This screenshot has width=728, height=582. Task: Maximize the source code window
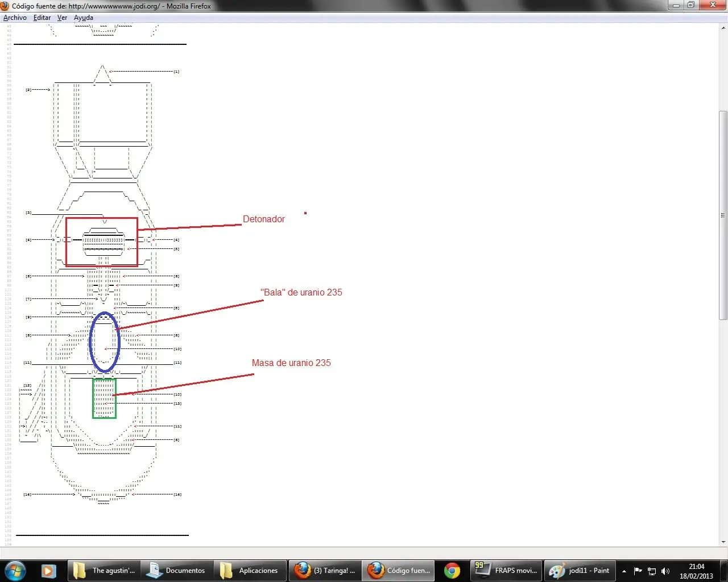pos(691,5)
